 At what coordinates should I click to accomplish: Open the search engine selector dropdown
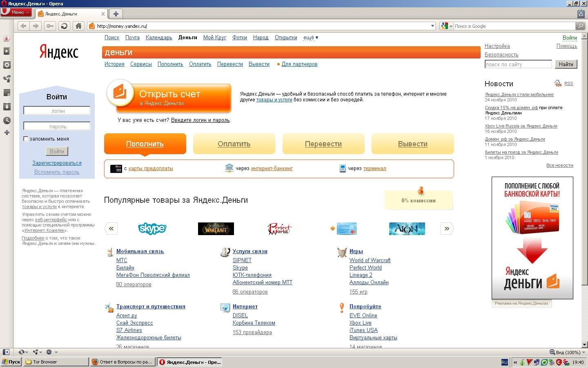click(x=447, y=26)
